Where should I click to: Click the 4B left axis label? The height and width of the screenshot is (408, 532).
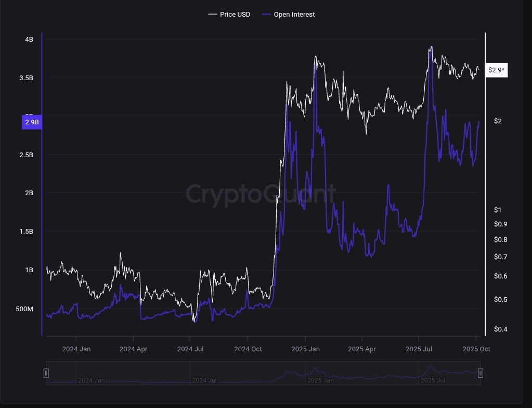click(29, 40)
